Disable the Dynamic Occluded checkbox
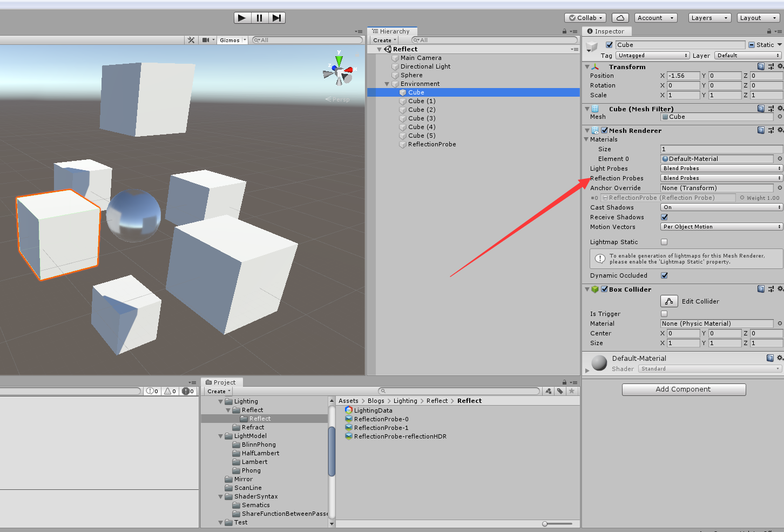784x532 pixels. point(664,275)
